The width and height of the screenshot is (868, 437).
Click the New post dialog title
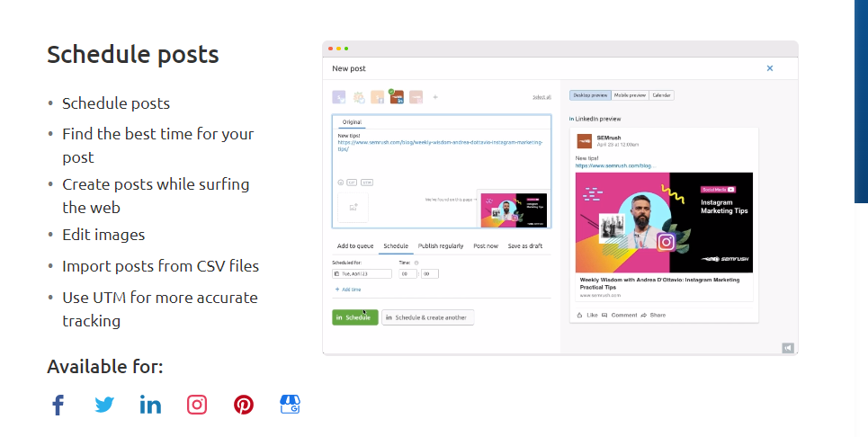pyautogui.click(x=349, y=68)
